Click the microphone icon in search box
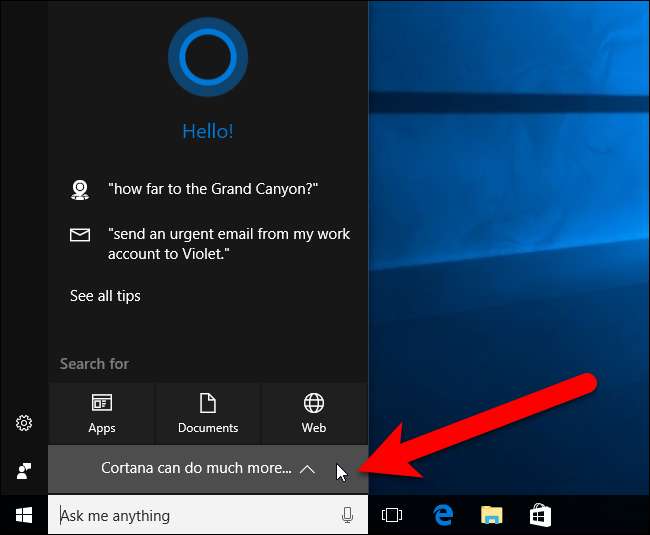The height and width of the screenshot is (535, 650). tap(347, 515)
